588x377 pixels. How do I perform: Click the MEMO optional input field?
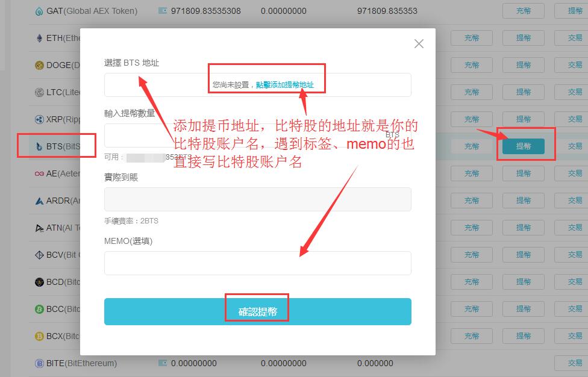[257, 263]
